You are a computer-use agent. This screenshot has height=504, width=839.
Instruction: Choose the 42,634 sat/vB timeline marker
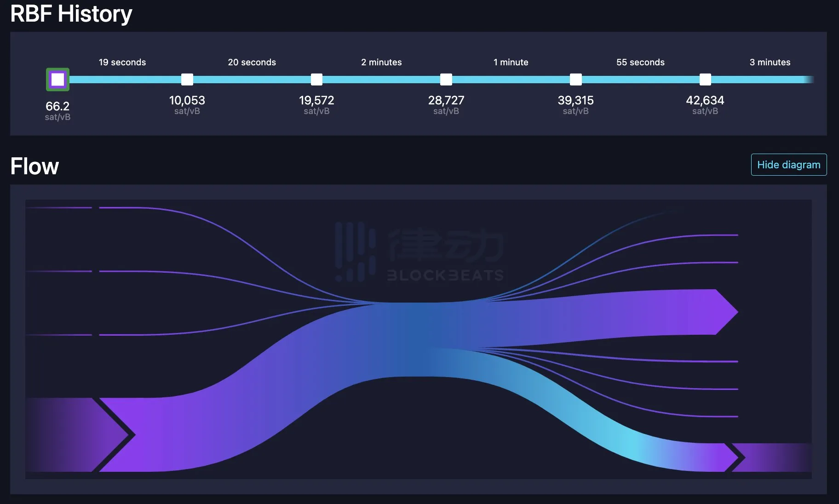[705, 80]
